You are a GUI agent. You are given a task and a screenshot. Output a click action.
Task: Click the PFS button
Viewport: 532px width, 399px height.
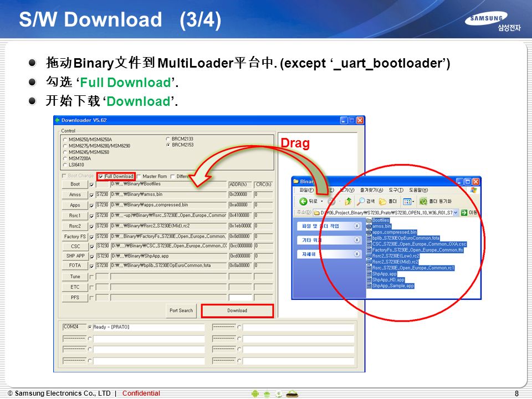tap(75, 298)
